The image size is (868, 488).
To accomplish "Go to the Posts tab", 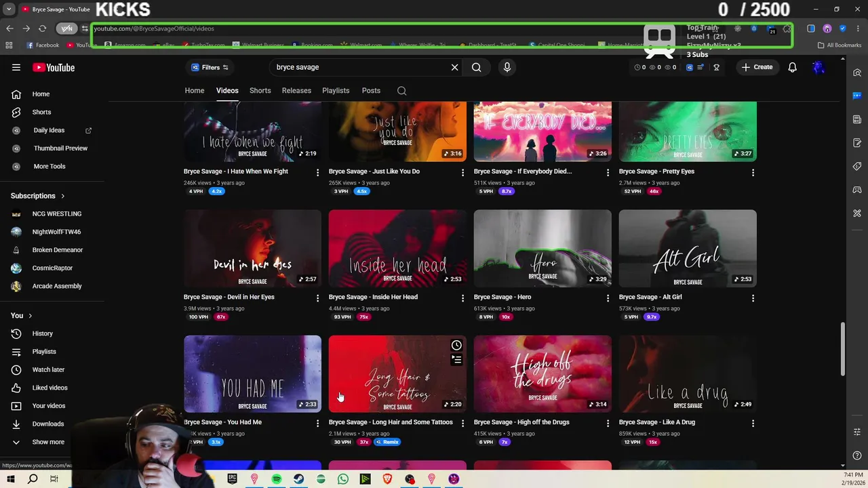I will pyautogui.click(x=371, y=91).
